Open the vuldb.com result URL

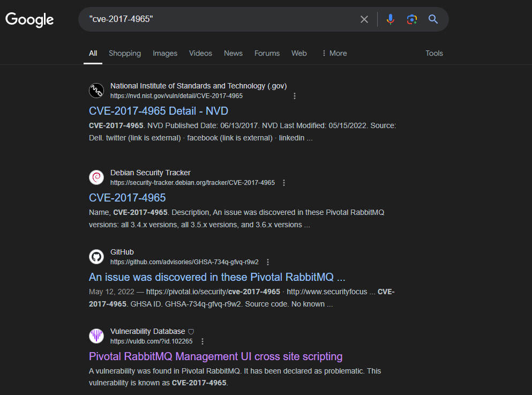coord(151,341)
